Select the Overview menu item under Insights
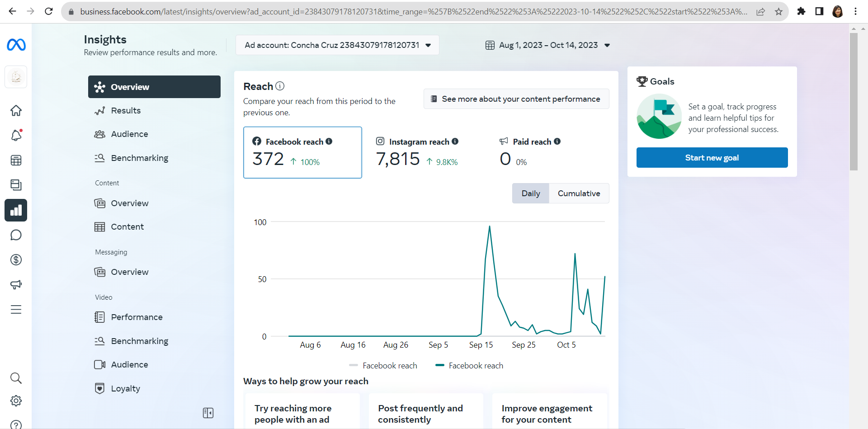The height and width of the screenshot is (429, 868). pyautogui.click(x=154, y=87)
